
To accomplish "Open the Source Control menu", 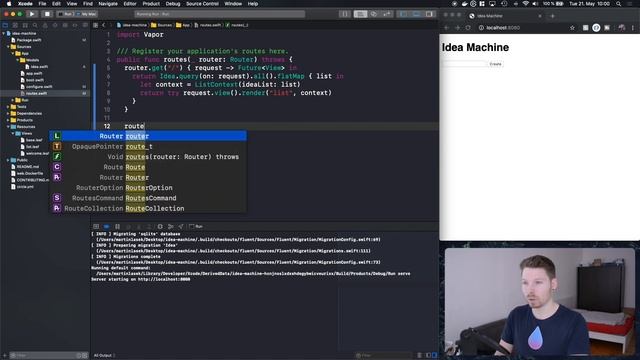I will [202, 4].
